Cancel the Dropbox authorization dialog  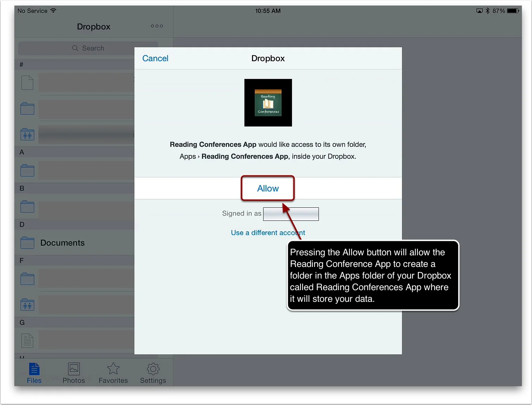tap(155, 58)
